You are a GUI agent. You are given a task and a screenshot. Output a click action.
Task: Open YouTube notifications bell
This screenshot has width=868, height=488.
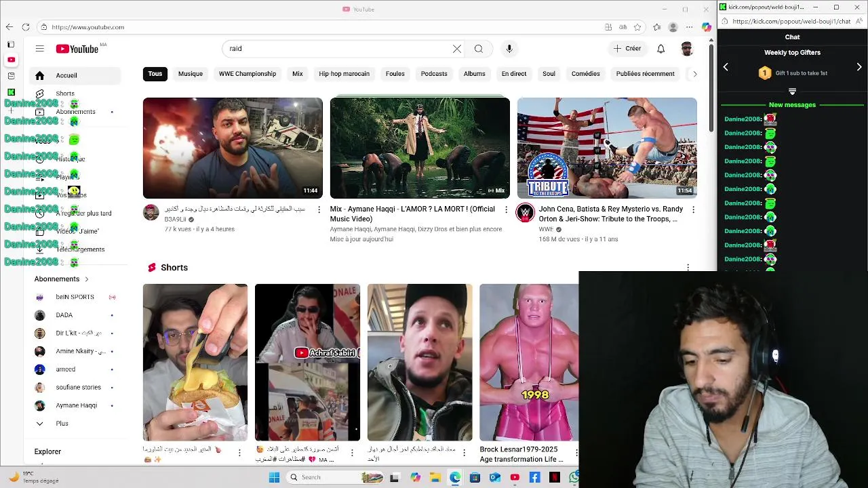pos(660,49)
